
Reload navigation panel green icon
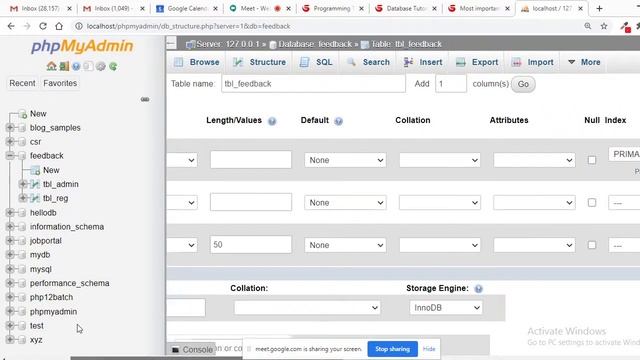pos(113,66)
